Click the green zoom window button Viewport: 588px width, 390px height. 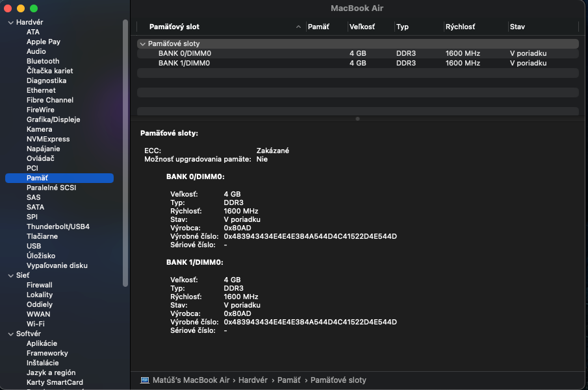tap(34, 8)
